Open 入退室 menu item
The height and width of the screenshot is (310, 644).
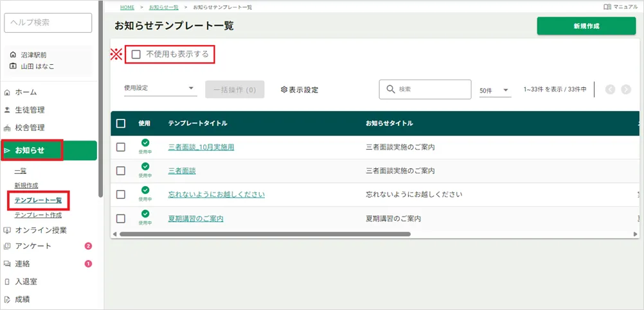point(26,282)
